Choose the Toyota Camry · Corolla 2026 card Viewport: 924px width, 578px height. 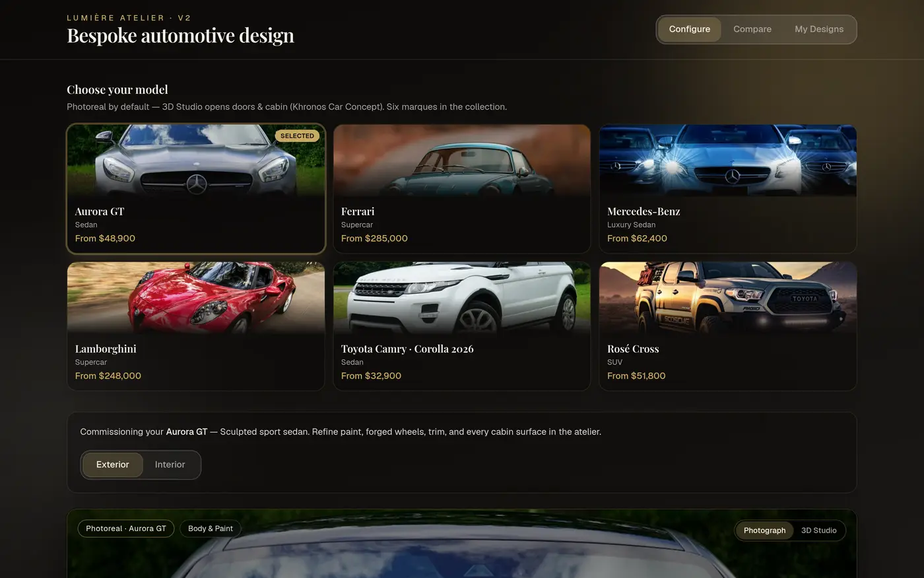[462, 326]
